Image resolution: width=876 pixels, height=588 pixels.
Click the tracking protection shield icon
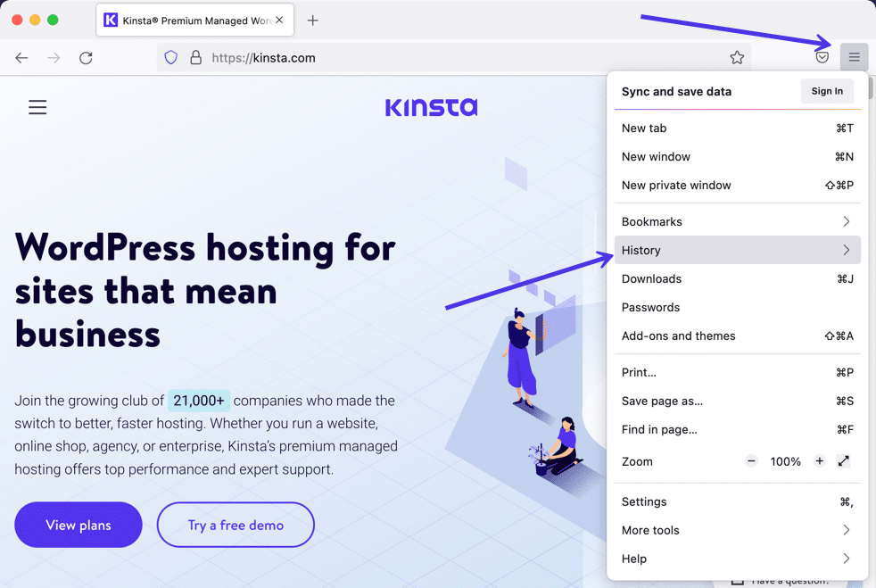point(171,58)
